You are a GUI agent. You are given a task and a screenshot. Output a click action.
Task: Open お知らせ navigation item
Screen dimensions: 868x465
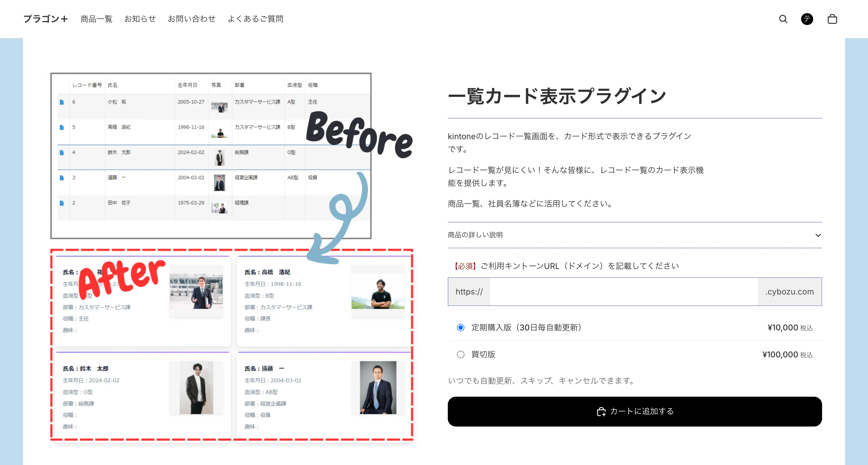[140, 19]
